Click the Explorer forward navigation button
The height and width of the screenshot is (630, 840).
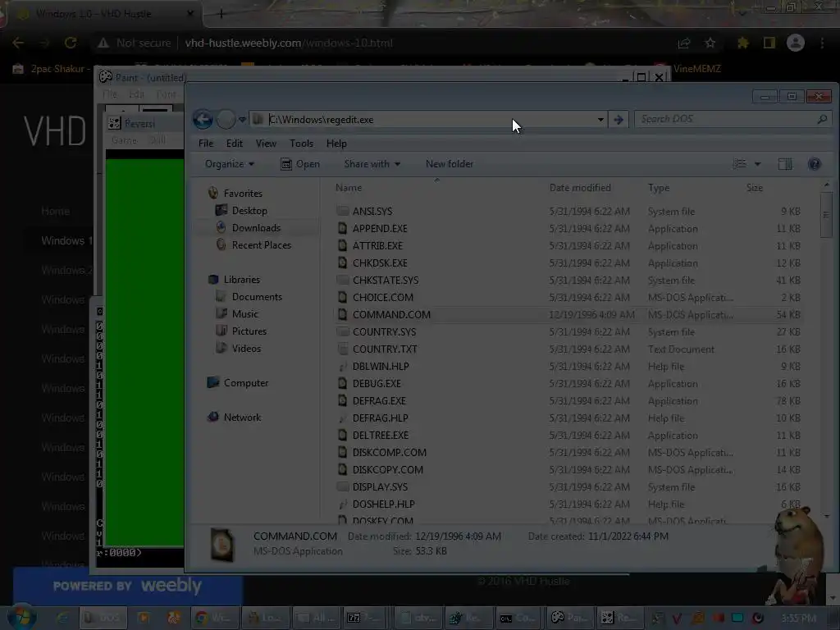226,120
